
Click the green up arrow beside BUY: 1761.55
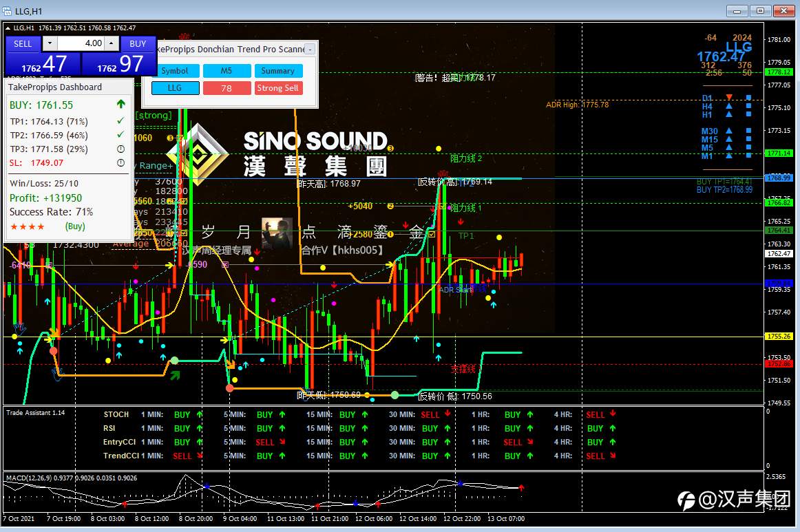pyautogui.click(x=121, y=104)
